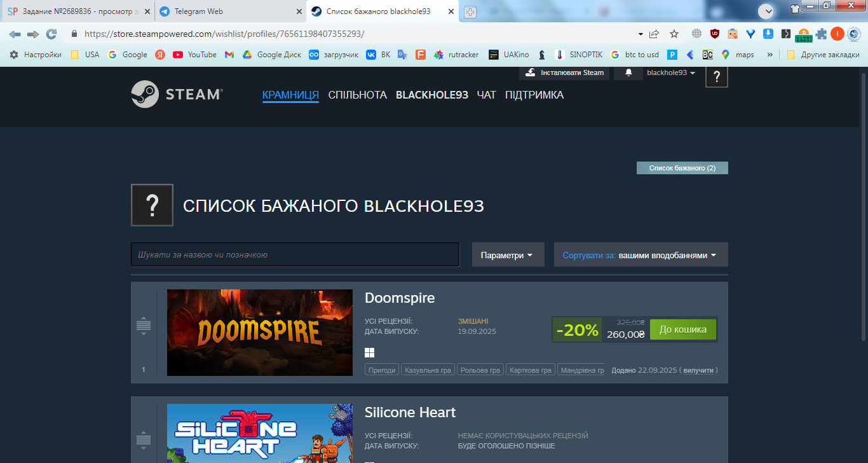Grab the reorder handle on Doomspire row
Image resolution: width=868 pixels, height=463 pixels.
pos(144,326)
